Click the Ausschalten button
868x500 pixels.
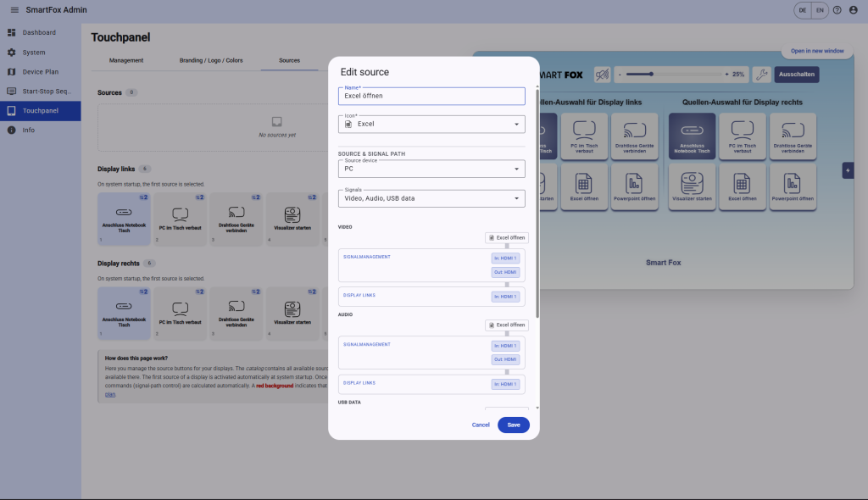797,75
